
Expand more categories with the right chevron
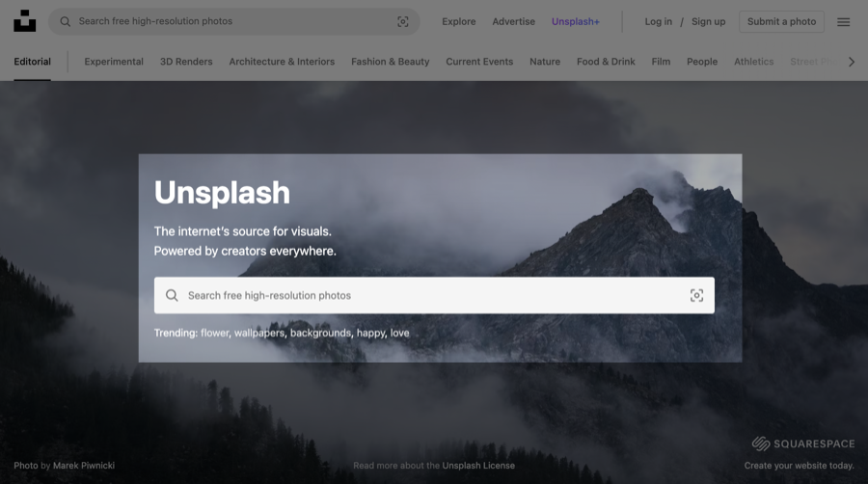[x=852, y=62]
